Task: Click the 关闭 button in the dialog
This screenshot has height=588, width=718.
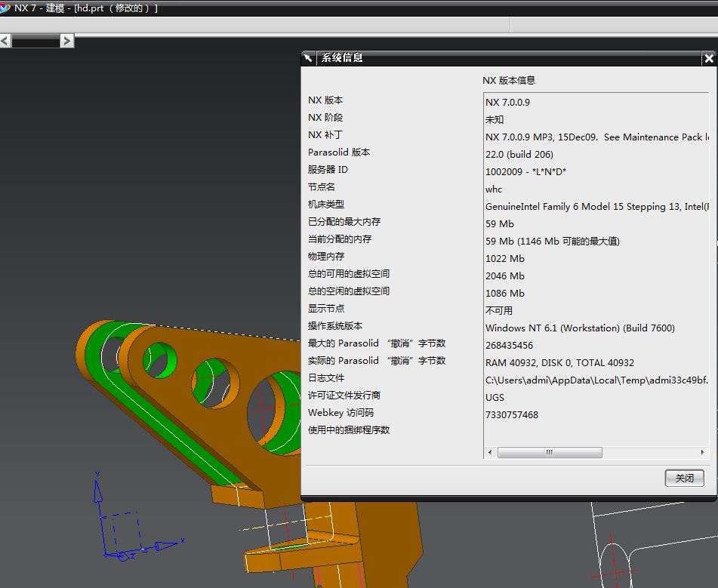Action: pyautogui.click(x=684, y=478)
